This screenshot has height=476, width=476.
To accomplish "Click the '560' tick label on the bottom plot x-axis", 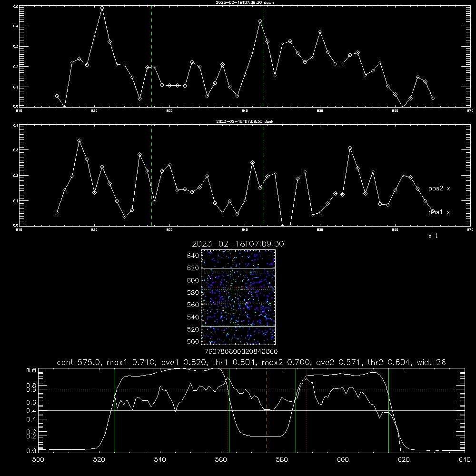I will point(221,460).
